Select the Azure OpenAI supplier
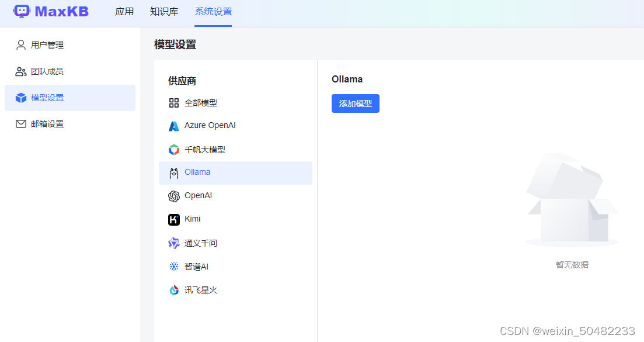Screen dimensions: 644x342 coord(235,126)
